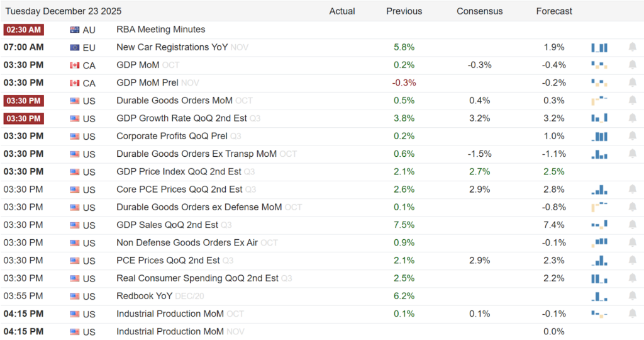The height and width of the screenshot is (340, 644).
Task: Click the Forecast column header
Action: point(554,11)
